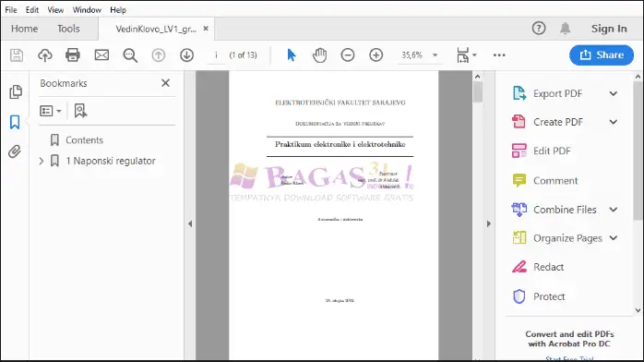This screenshot has width=644, height=362.
Task: Select the Hand pan tool
Action: [319, 55]
